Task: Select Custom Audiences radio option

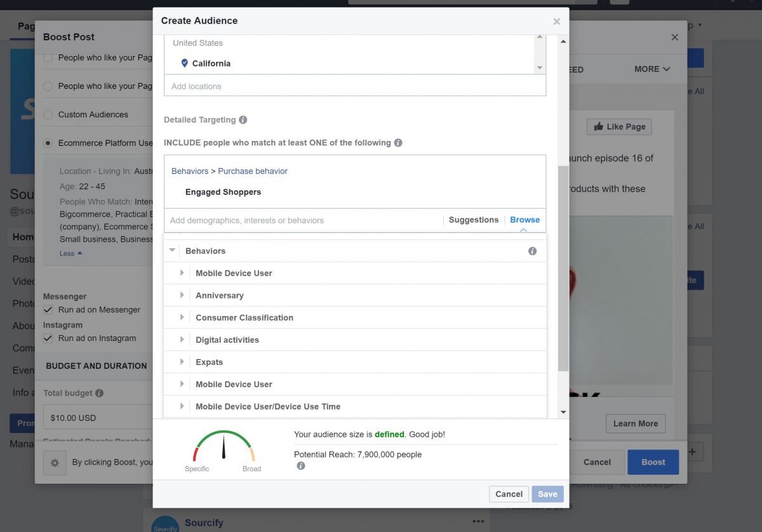Action: [48, 115]
